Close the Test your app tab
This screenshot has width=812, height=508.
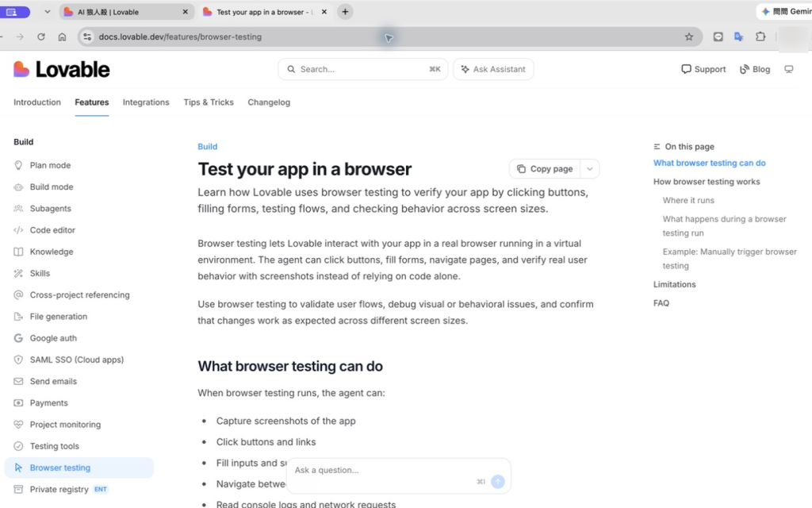coord(324,12)
